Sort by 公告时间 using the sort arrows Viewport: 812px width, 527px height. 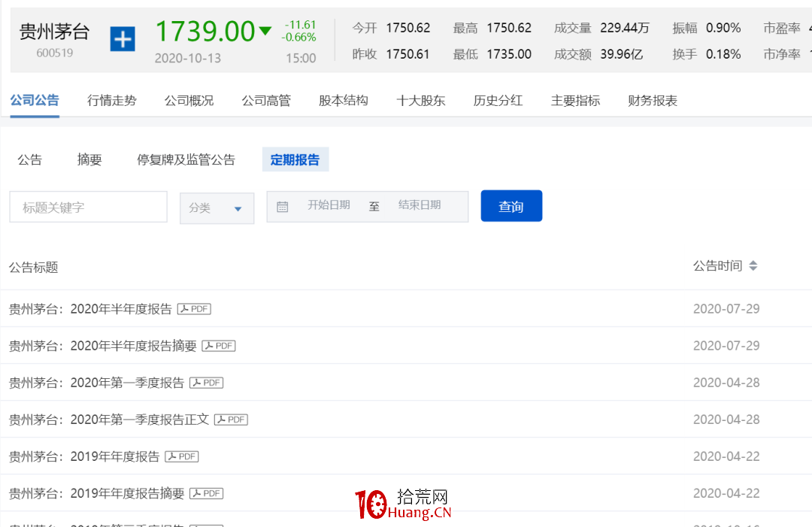coord(753,266)
